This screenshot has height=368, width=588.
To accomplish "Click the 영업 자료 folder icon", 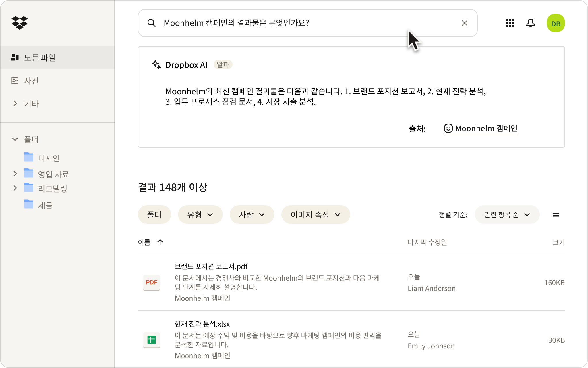I will [x=29, y=173].
